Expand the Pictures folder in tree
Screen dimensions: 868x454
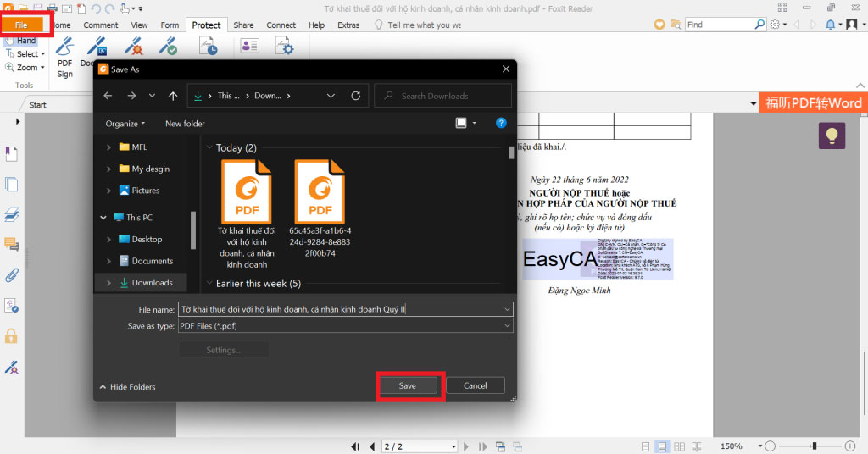[x=108, y=191]
